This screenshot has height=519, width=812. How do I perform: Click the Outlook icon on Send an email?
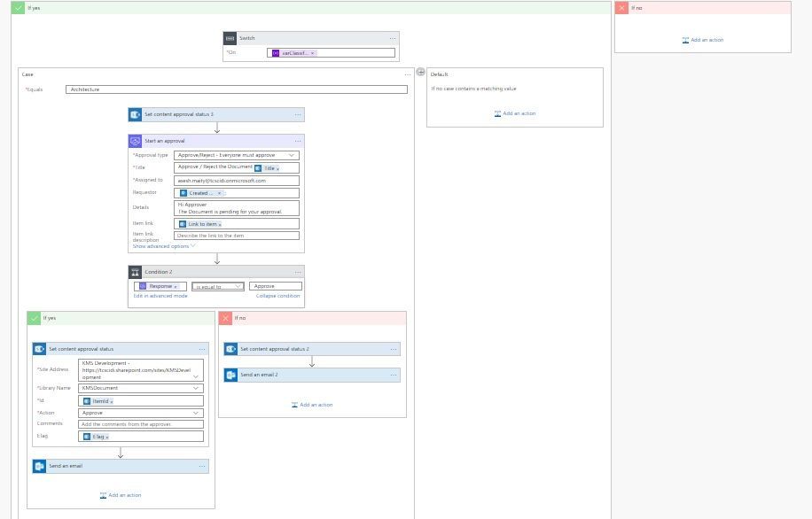tap(39, 466)
